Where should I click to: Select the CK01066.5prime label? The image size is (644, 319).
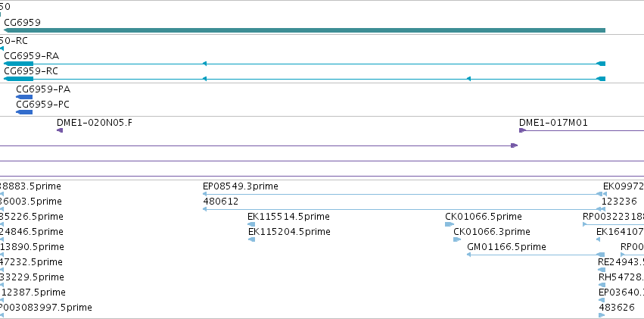point(484,217)
